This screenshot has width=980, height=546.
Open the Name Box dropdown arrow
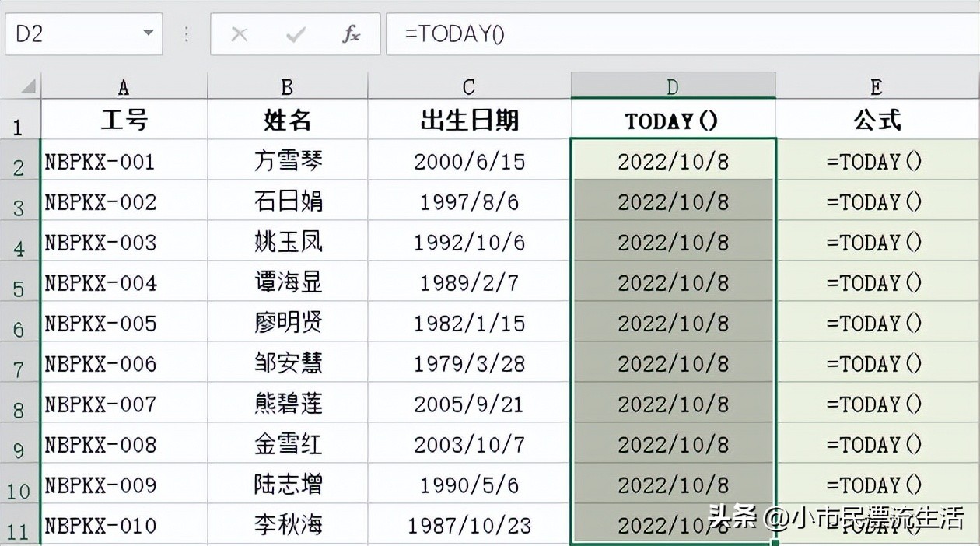pos(148,34)
